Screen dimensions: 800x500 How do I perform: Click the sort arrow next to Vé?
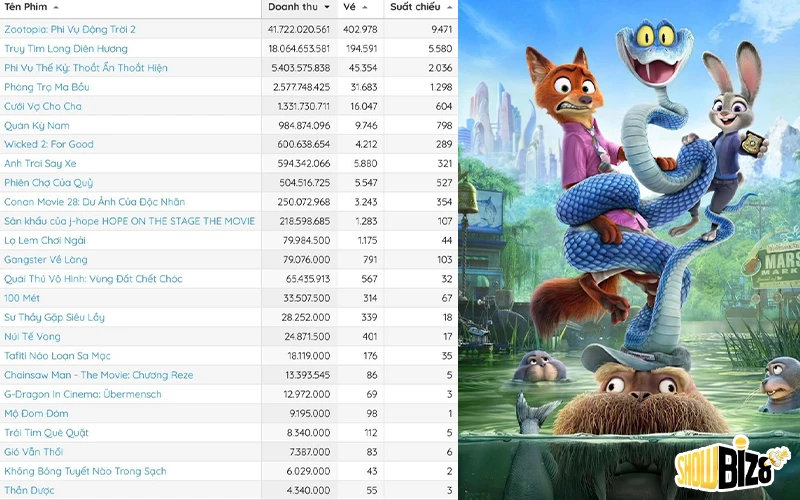point(366,8)
